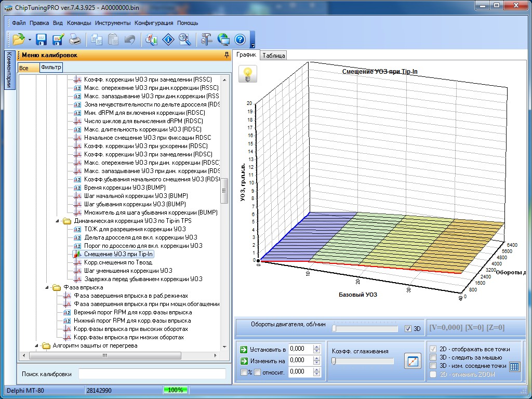
Task: Click the blue question mark help icon
Action: tap(240, 39)
